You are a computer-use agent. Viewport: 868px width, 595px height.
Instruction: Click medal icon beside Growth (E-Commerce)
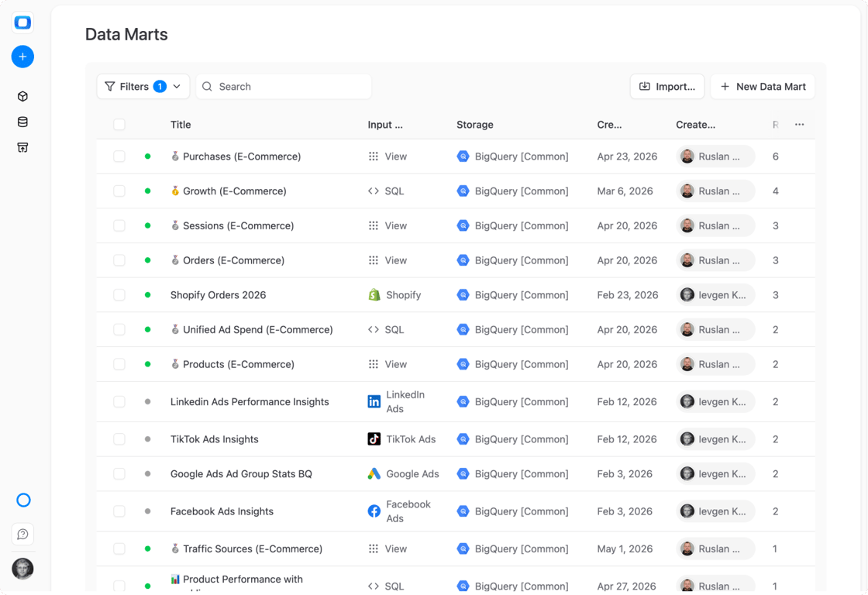coord(175,191)
